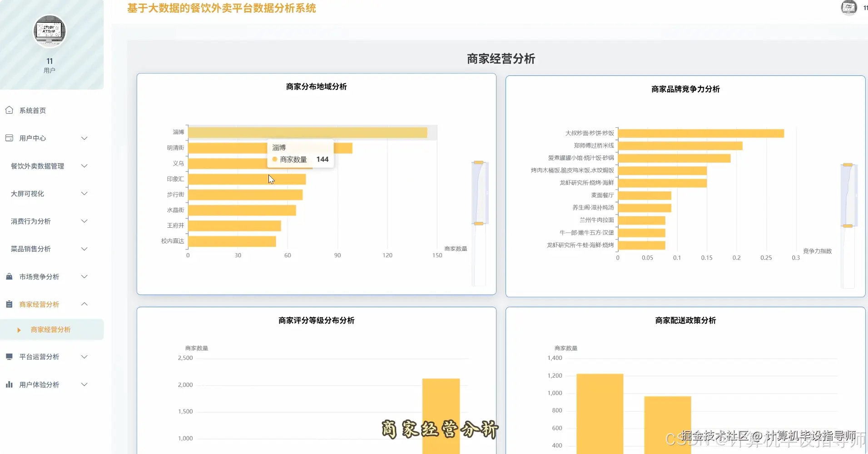868x454 pixels.
Task: Expand the 平台运营分析 chevron
Action: [x=84, y=357]
